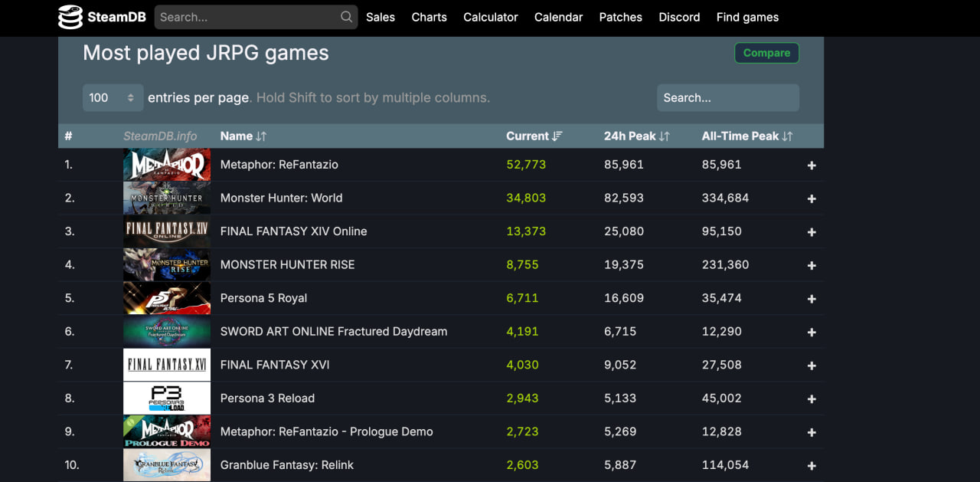
Task: Open the Discord link
Action: [679, 17]
